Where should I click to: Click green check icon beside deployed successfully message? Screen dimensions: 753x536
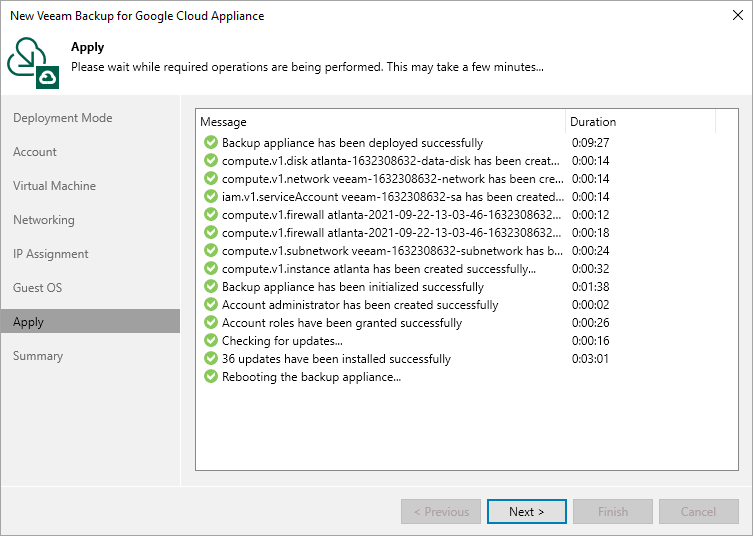tap(210, 143)
